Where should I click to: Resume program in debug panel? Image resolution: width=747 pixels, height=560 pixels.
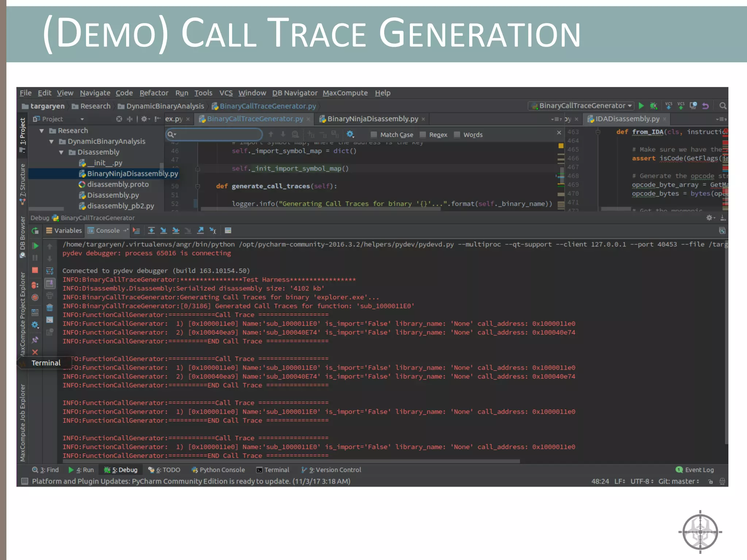click(x=35, y=246)
